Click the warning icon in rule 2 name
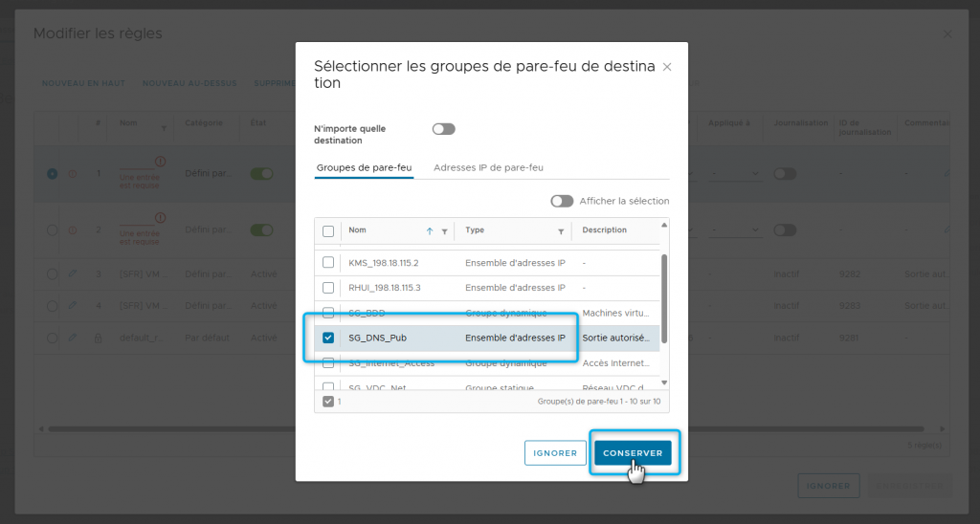Screen dimensions: 980x524 pos(160,218)
